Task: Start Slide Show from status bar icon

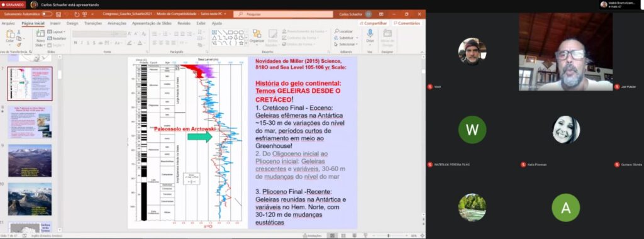Action: click(365, 236)
